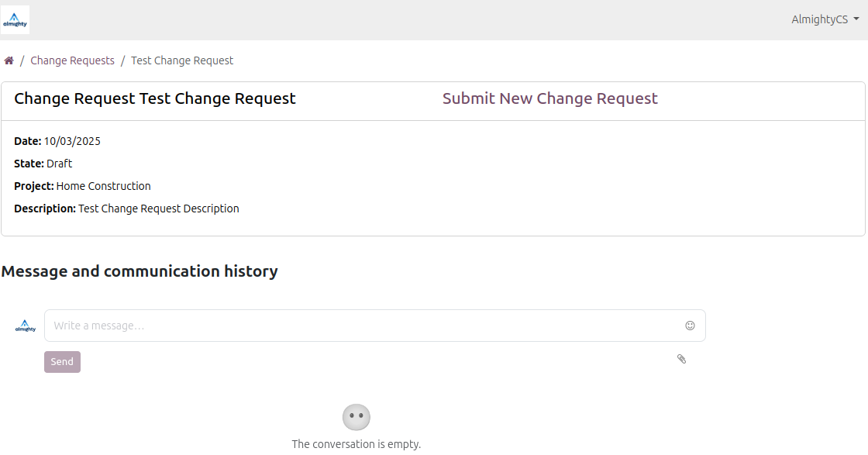Select the Change Request Test Change Request title
The height and width of the screenshot is (455, 868).
click(x=155, y=98)
